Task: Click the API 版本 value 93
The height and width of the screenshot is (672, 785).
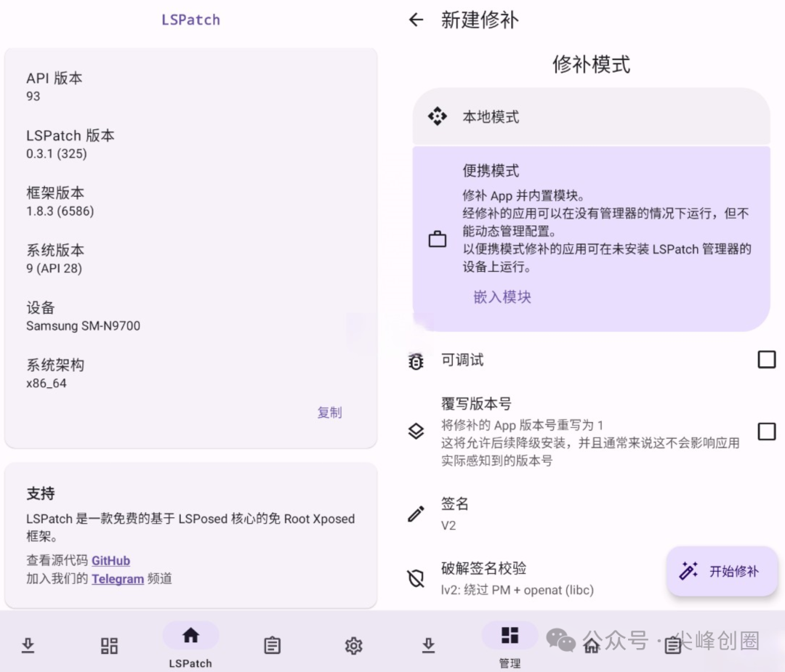Action: click(x=33, y=96)
